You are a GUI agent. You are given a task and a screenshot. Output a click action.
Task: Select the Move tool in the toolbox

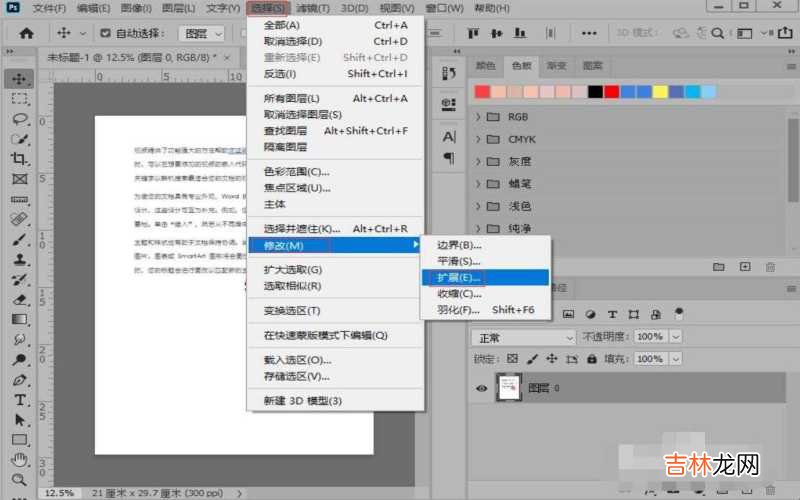click(19, 79)
